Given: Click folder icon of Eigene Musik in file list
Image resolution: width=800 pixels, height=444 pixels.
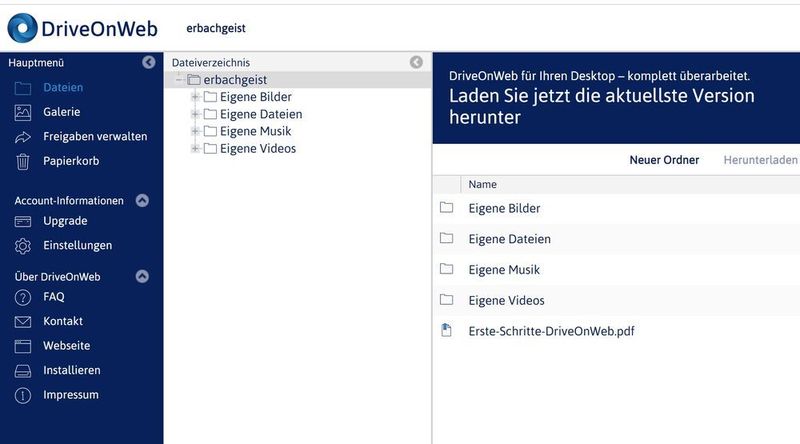Looking at the screenshot, I should (x=446, y=268).
